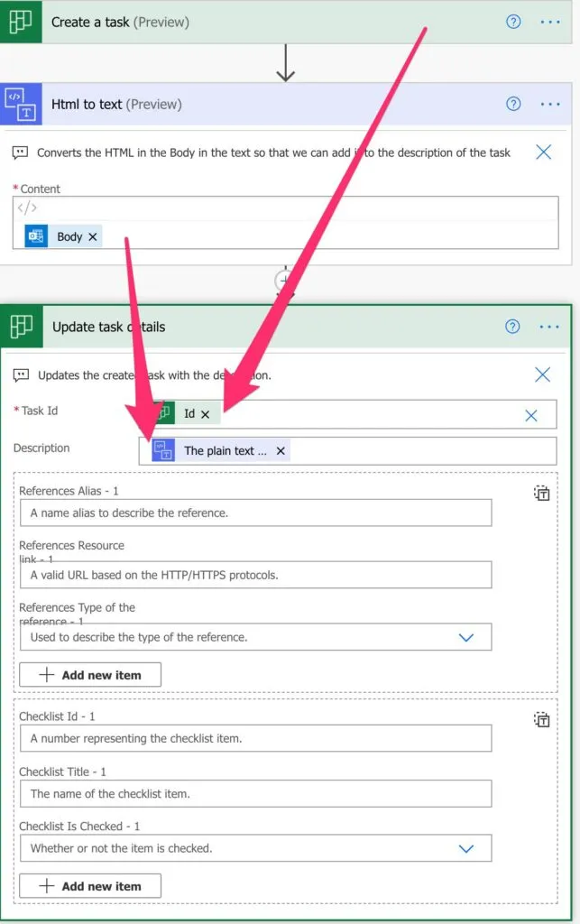Open Update task details ellipsis menu
Viewport: 580px width, 924px height.
549,327
